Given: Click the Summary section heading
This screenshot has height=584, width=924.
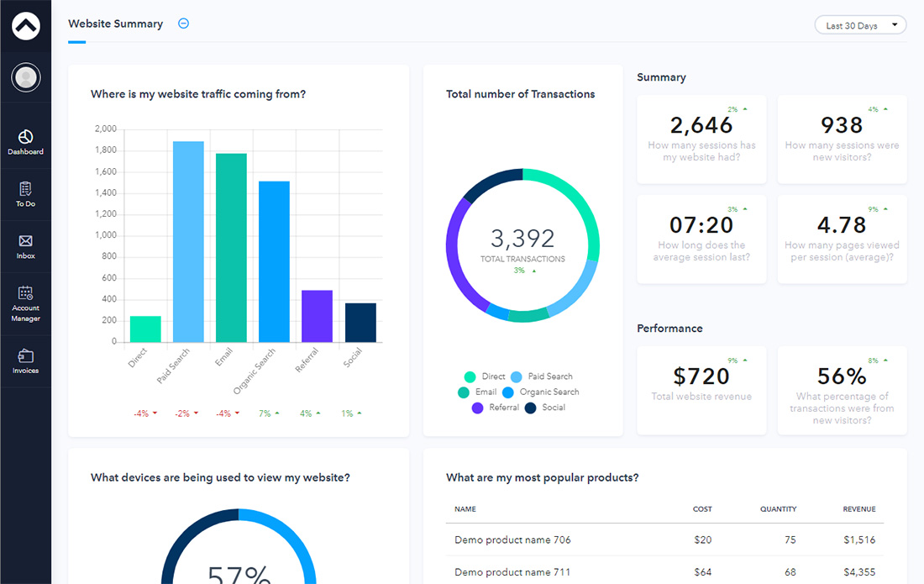Looking at the screenshot, I should click(661, 77).
